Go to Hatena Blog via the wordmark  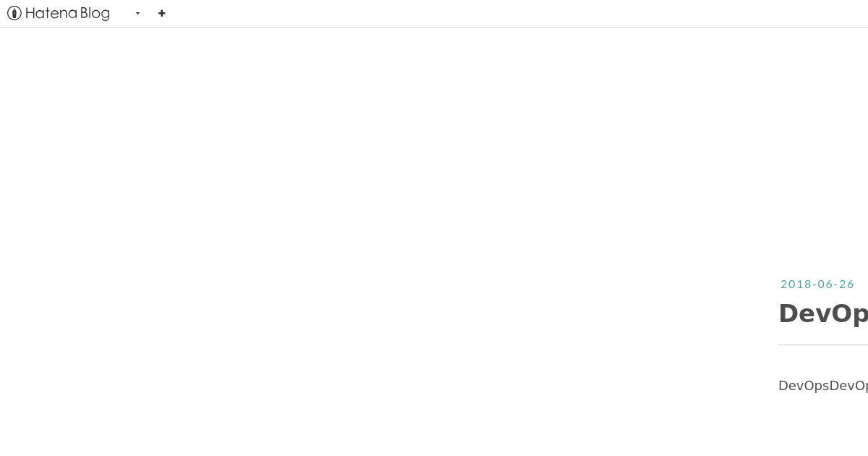67,13
